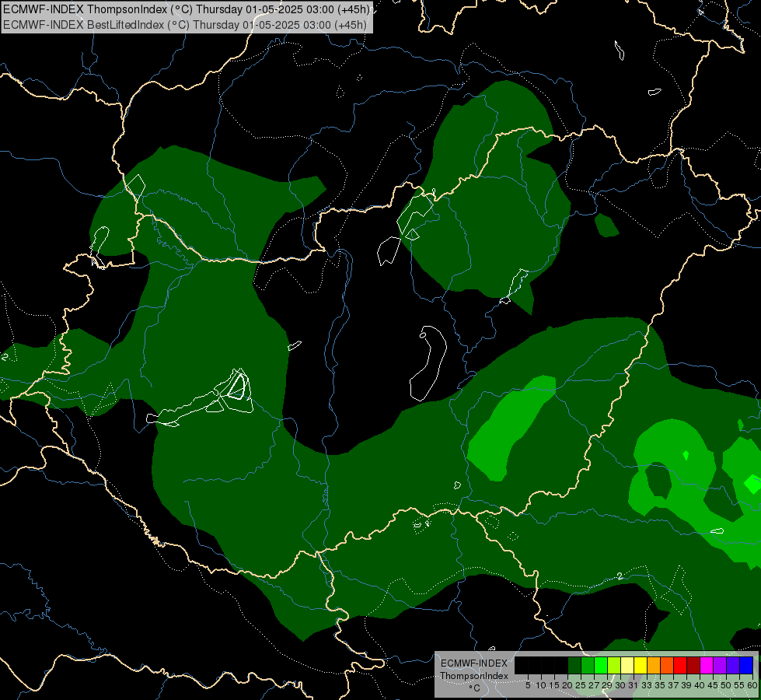761x700 pixels.
Task: Click the red 37-39 legend swatch
Action: (680, 665)
